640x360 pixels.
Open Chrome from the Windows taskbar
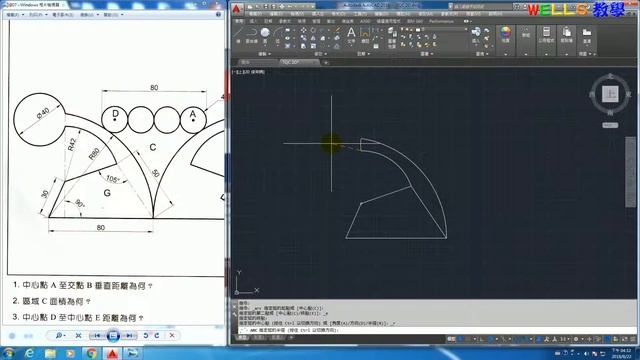coord(91,353)
